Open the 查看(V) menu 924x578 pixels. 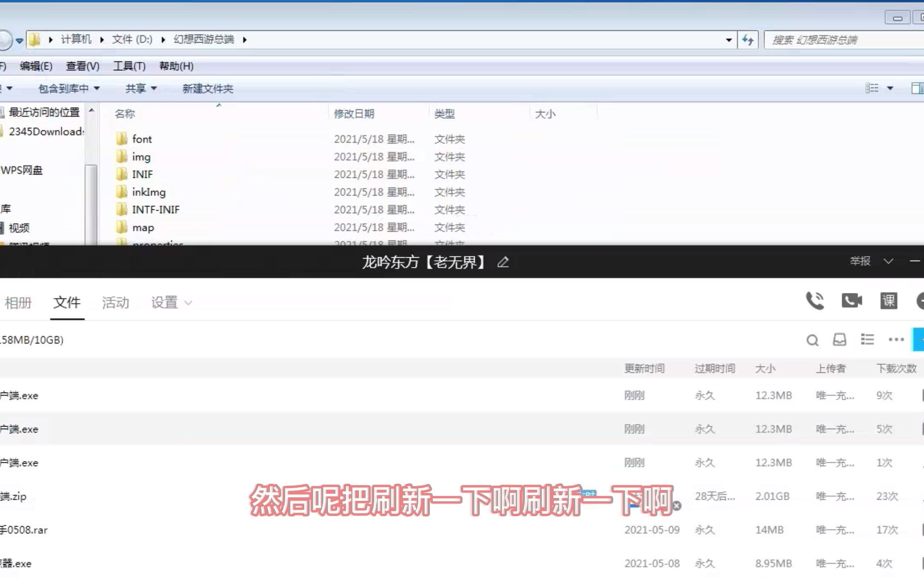pyautogui.click(x=83, y=66)
